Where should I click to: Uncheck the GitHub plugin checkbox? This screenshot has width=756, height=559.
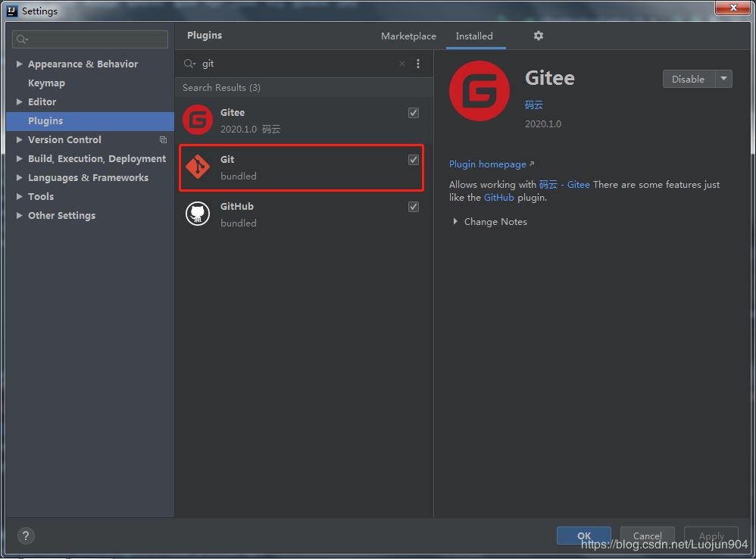(413, 207)
